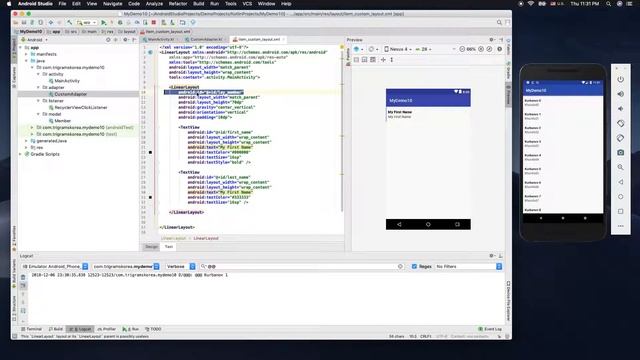Open the TODO tool window
The height and width of the screenshot is (360, 640).
tap(153, 329)
